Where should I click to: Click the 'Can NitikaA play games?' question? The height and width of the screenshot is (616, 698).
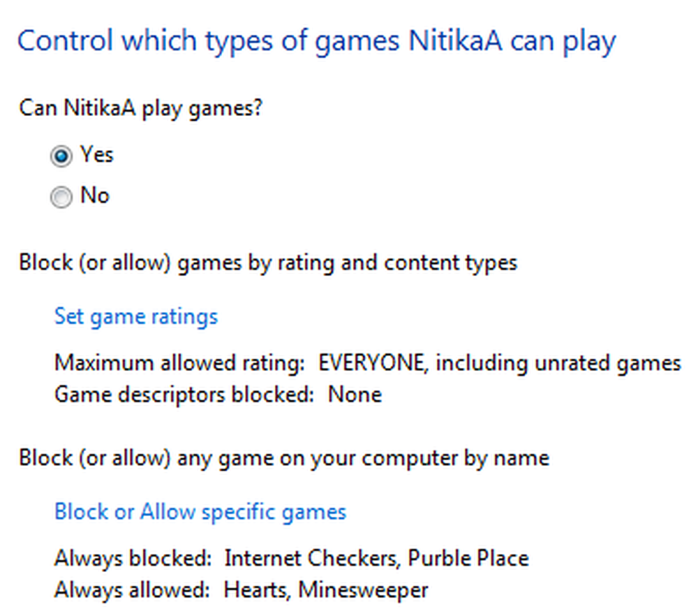click(x=141, y=109)
